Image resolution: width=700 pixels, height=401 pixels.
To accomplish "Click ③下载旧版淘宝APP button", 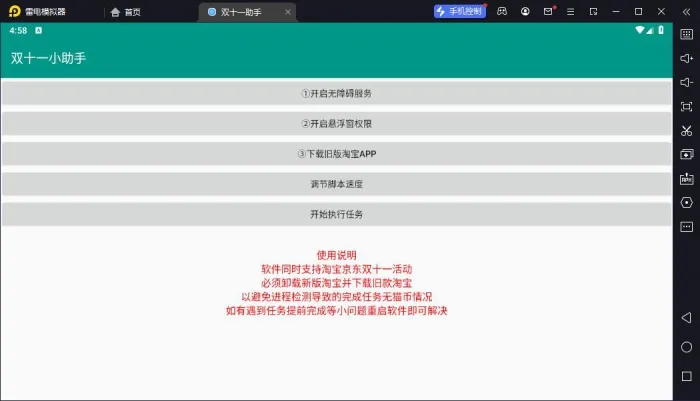I will [336, 154].
